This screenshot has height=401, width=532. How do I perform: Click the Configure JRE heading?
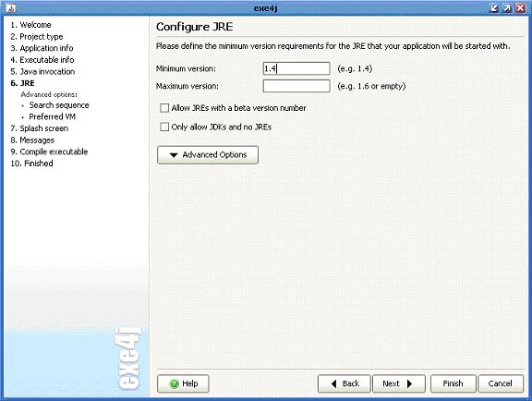point(194,27)
